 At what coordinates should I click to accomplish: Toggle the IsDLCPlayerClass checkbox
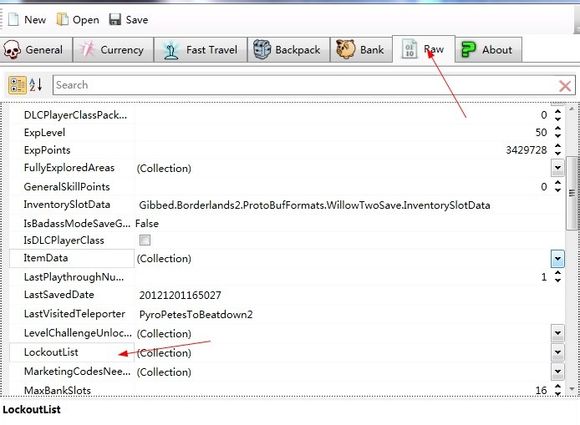145,240
